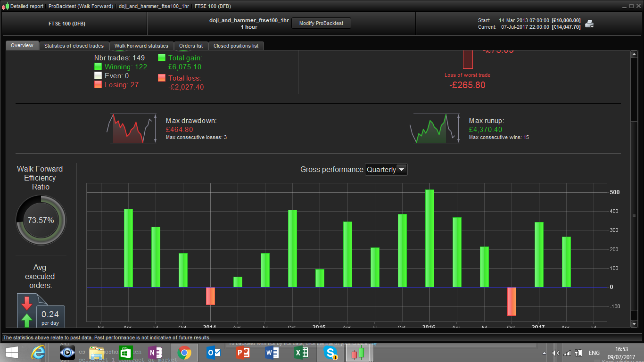Click the ProRealTime candlestick icon in the title bar
The height and width of the screenshot is (362, 644).
point(5,6)
